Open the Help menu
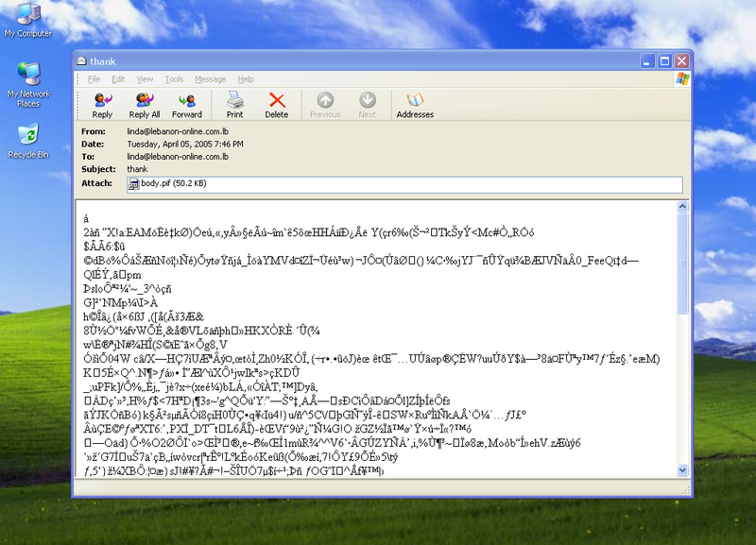The width and height of the screenshot is (756, 545). [246, 79]
